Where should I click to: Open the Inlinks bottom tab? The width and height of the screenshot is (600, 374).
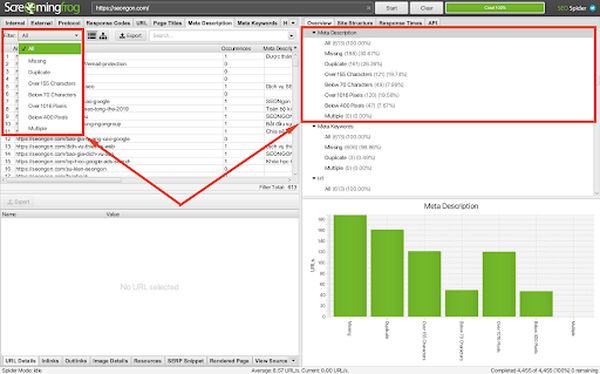(x=50, y=361)
